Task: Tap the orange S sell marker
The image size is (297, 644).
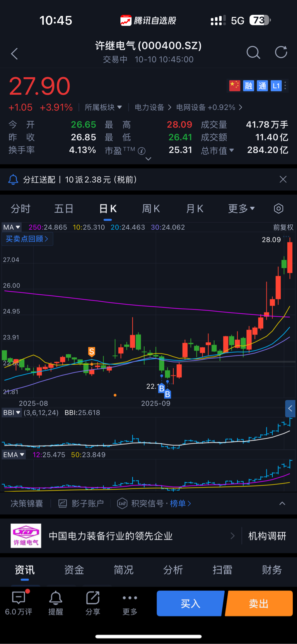Action: click(92, 352)
